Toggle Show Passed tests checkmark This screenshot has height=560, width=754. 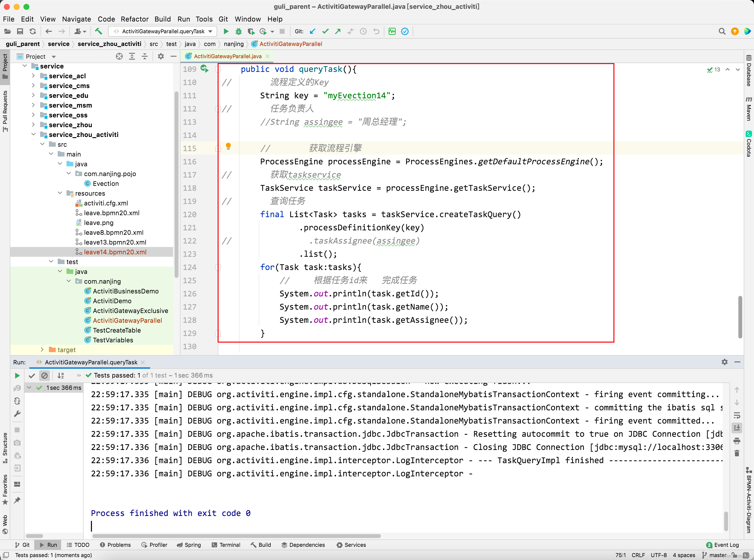(32, 376)
